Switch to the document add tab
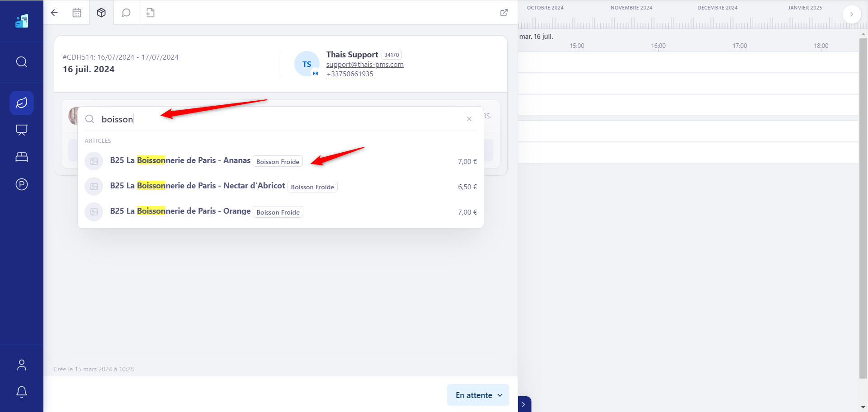868x412 pixels. tap(151, 13)
